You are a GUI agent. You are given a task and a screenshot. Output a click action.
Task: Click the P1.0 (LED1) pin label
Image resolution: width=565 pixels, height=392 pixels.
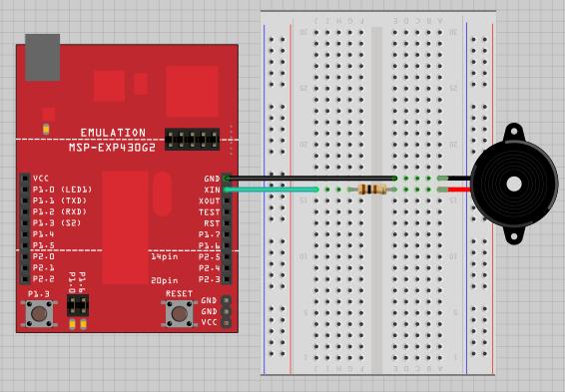point(62,190)
